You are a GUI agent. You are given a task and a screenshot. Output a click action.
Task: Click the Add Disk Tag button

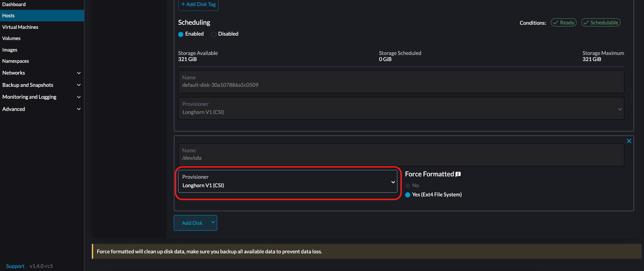(x=198, y=4)
